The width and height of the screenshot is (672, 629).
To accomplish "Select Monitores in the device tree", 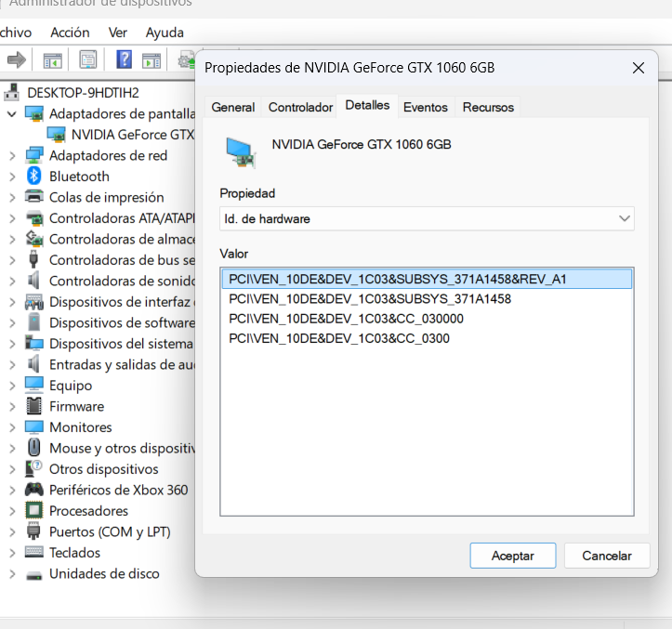I will (81, 427).
